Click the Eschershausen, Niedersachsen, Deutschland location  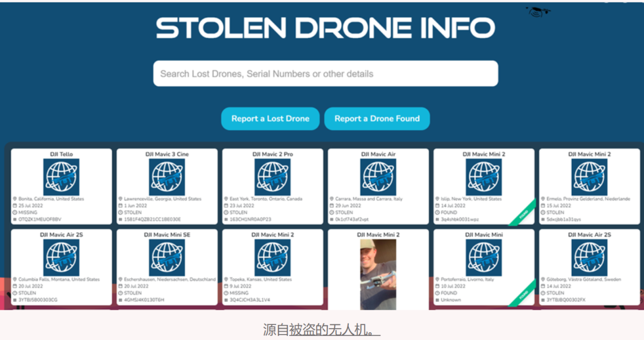coord(169,279)
